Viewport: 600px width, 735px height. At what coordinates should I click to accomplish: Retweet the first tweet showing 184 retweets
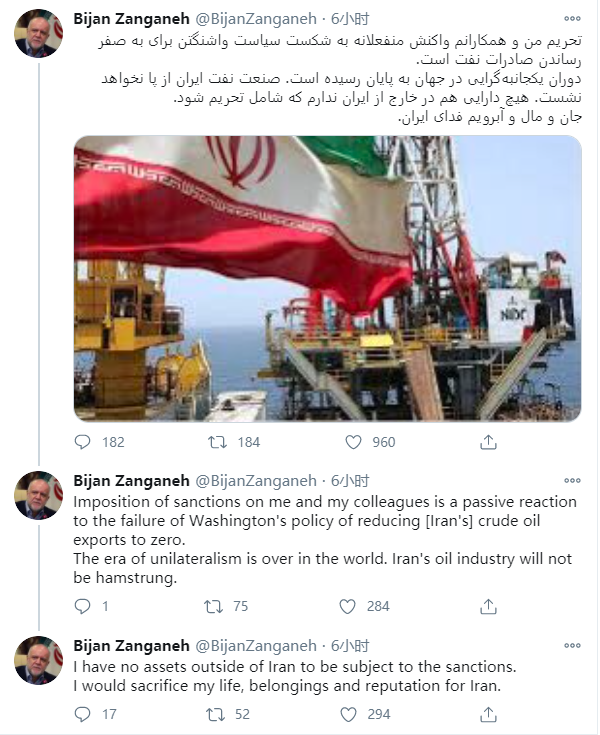[217, 442]
